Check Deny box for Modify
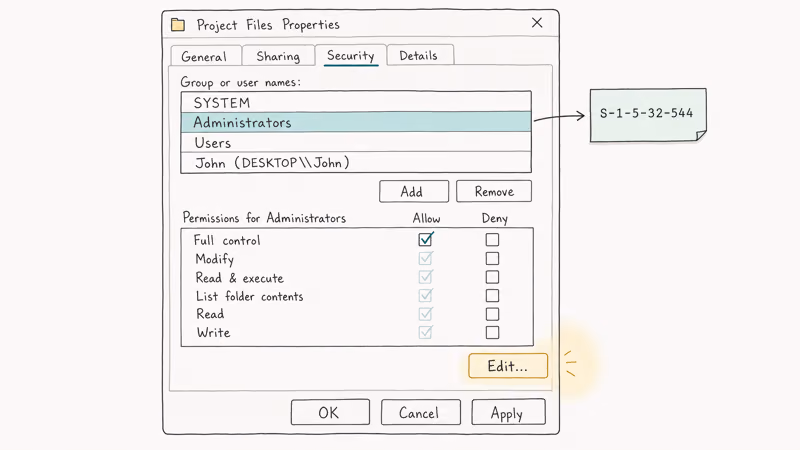This screenshot has width=800, height=450. tap(492, 258)
